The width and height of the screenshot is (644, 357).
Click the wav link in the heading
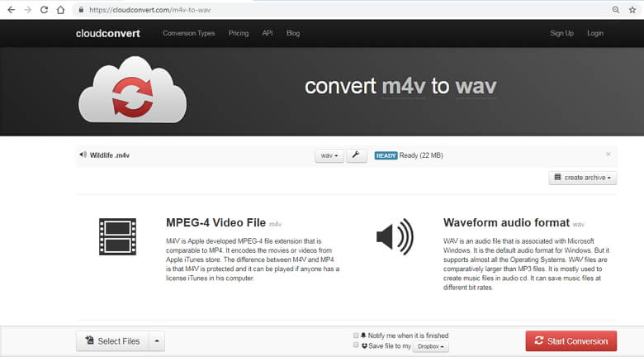pyautogui.click(x=476, y=87)
